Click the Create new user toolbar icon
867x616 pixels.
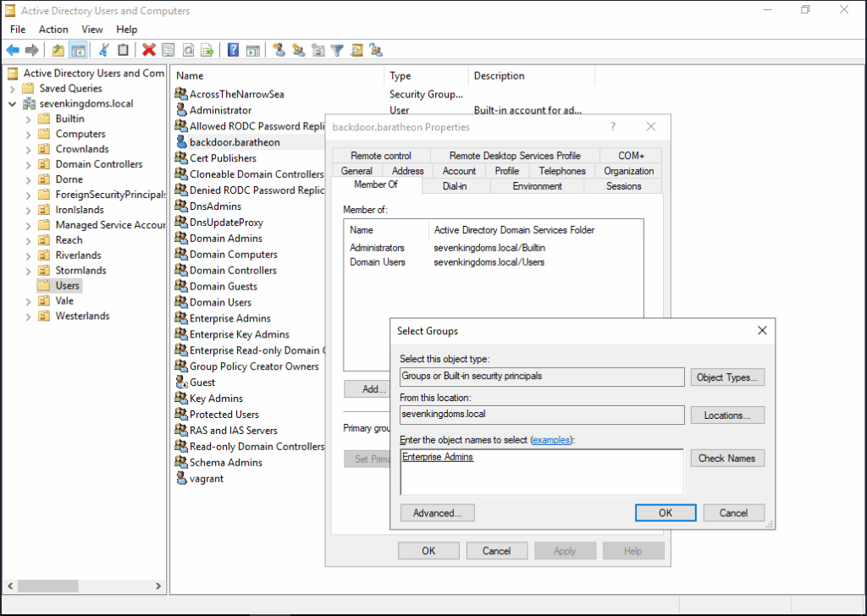pos(279,51)
